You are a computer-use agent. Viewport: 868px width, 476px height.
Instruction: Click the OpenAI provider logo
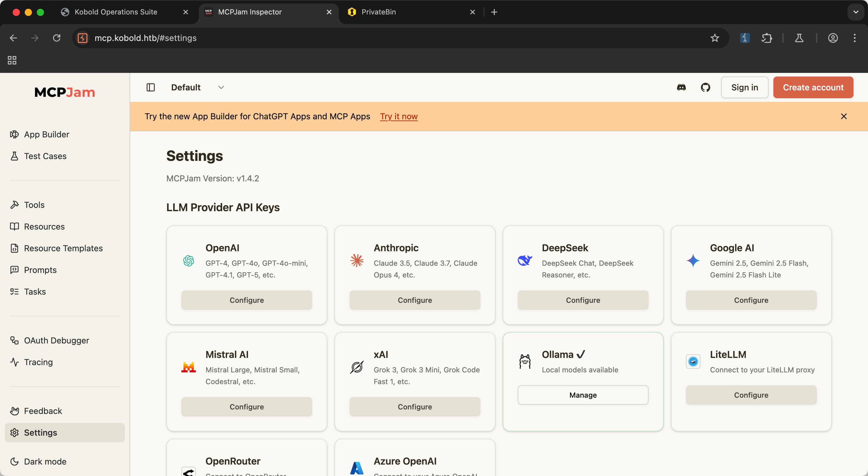tap(189, 261)
